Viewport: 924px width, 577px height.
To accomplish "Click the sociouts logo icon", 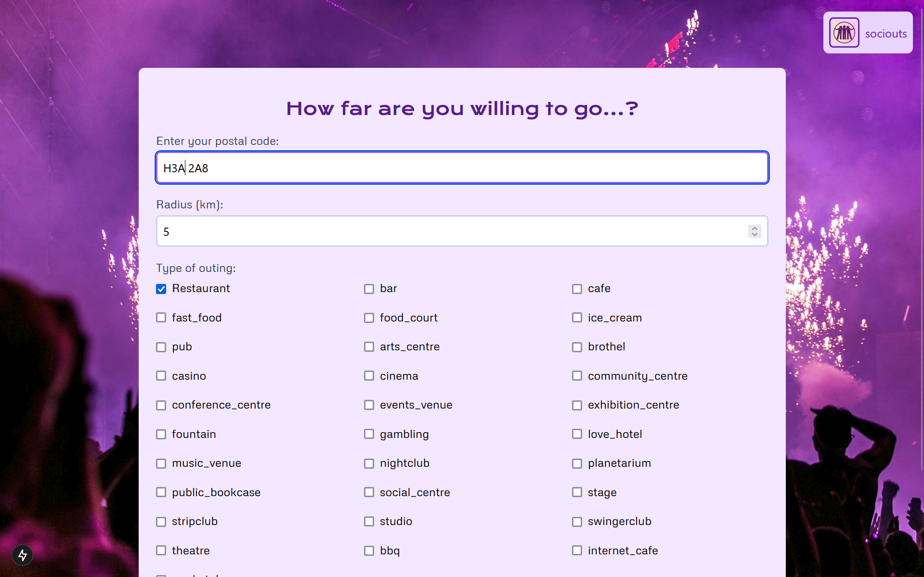I will [x=844, y=33].
